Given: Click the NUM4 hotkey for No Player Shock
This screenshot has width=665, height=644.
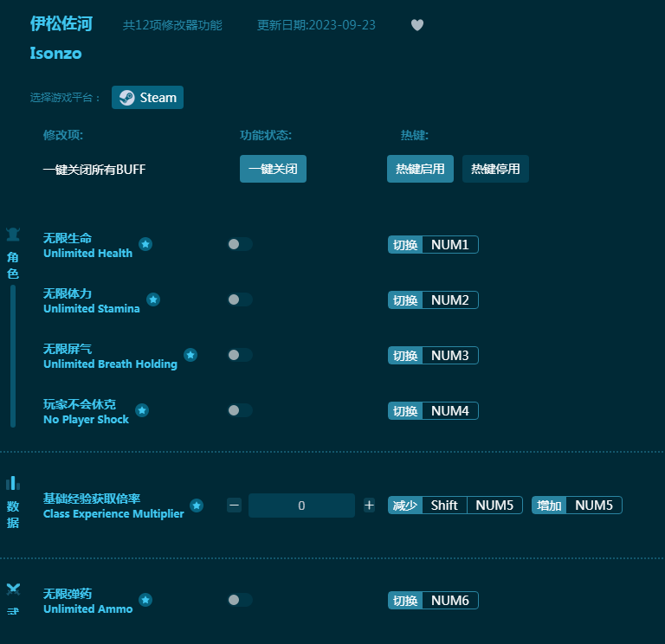Looking at the screenshot, I should 450,411.
